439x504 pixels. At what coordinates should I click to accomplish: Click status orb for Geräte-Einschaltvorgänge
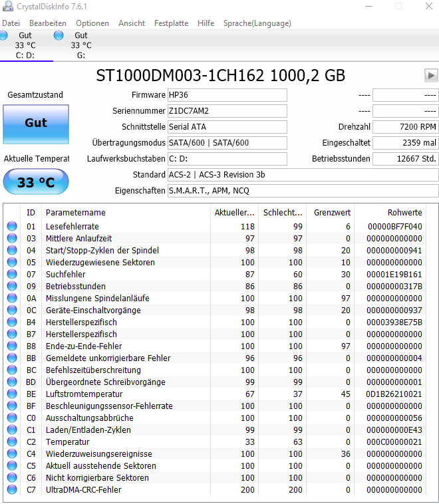pyautogui.click(x=12, y=310)
